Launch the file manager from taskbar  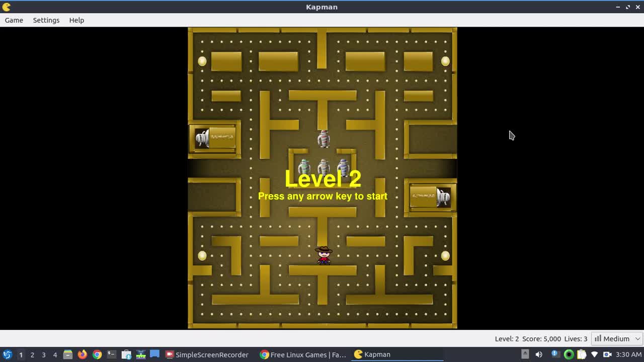pos(67,354)
